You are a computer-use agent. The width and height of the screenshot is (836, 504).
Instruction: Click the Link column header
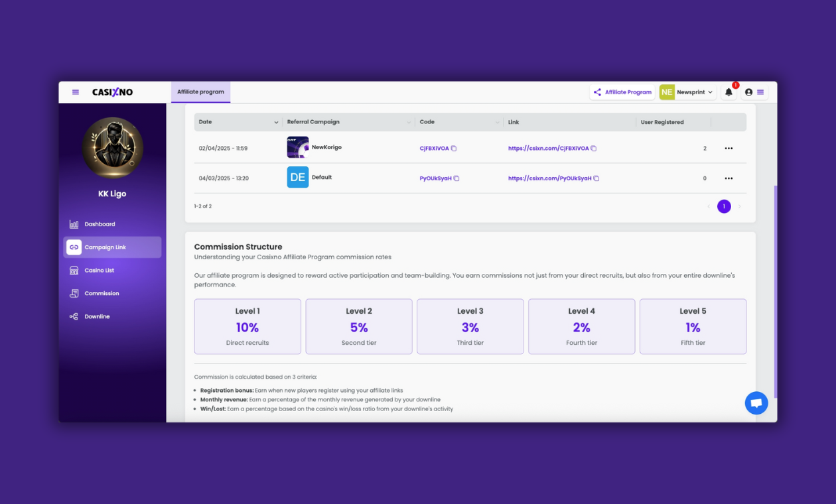click(x=514, y=122)
